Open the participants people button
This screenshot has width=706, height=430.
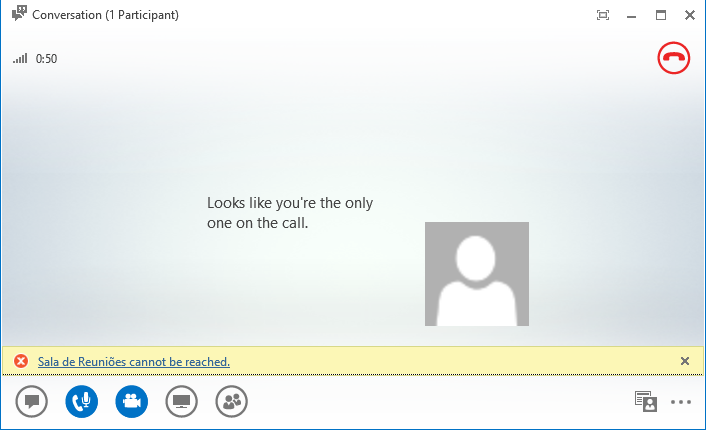(231, 401)
